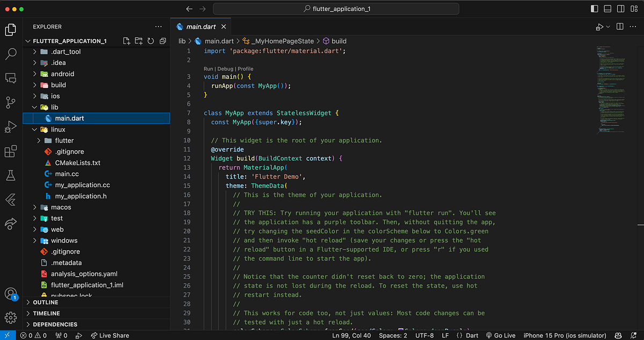Open the Source Control view
Image resolution: width=644 pixels, height=340 pixels.
(11, 103)
